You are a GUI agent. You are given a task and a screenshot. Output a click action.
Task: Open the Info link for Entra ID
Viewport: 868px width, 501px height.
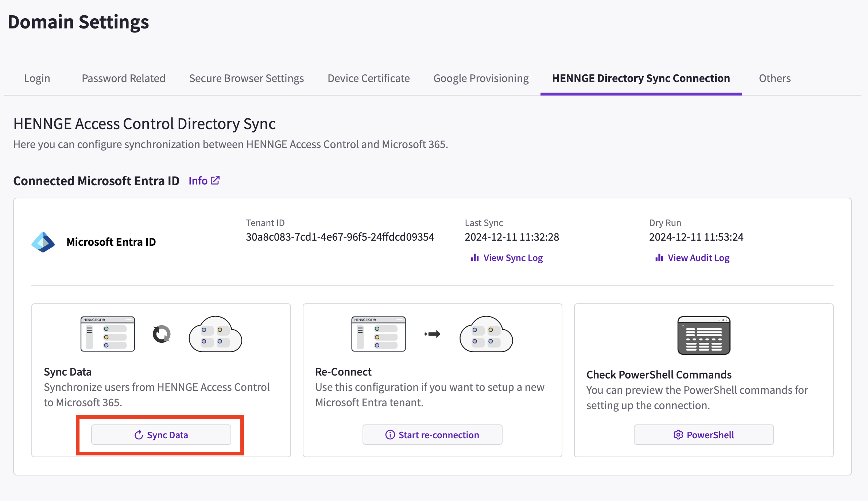pos(204,180)
